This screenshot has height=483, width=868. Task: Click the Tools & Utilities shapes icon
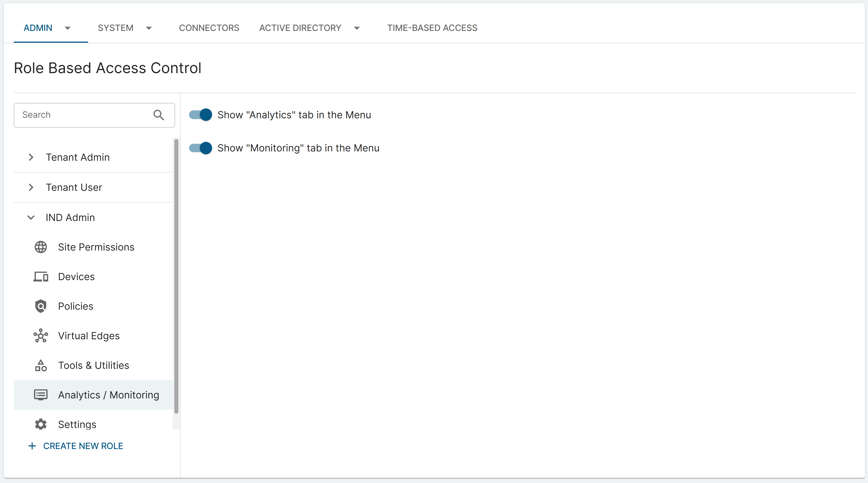tap(41, 365)
